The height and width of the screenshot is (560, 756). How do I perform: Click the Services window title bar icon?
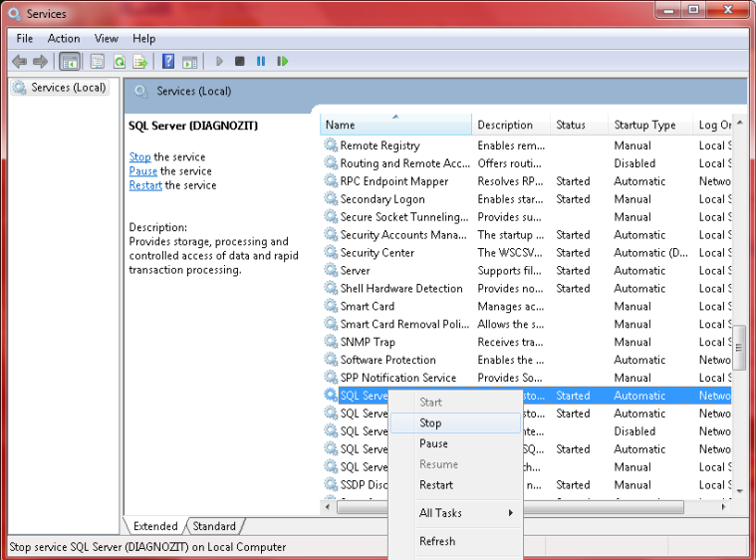[x=15, y=14]
